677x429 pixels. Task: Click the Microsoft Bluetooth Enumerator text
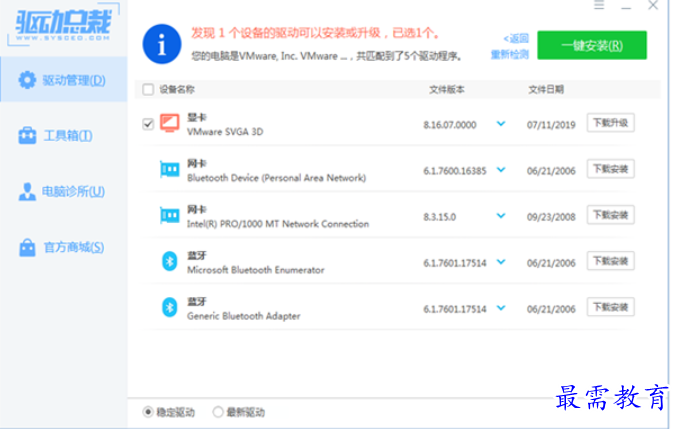point(256,270)
